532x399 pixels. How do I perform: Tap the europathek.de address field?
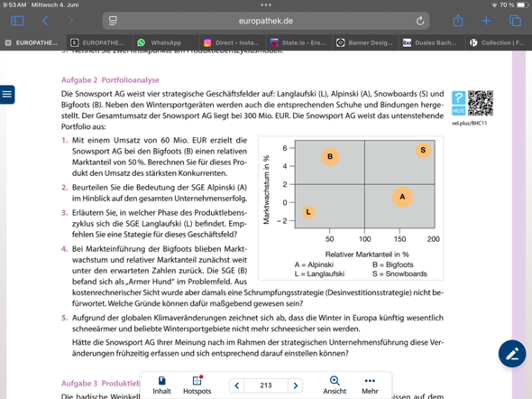click(x=266, y=21)
